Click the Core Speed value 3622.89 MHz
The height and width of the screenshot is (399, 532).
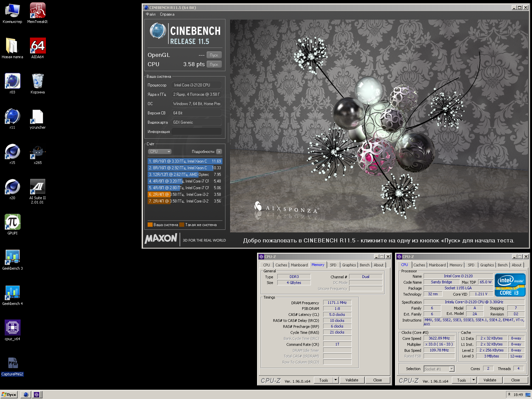tap(439, 338)
